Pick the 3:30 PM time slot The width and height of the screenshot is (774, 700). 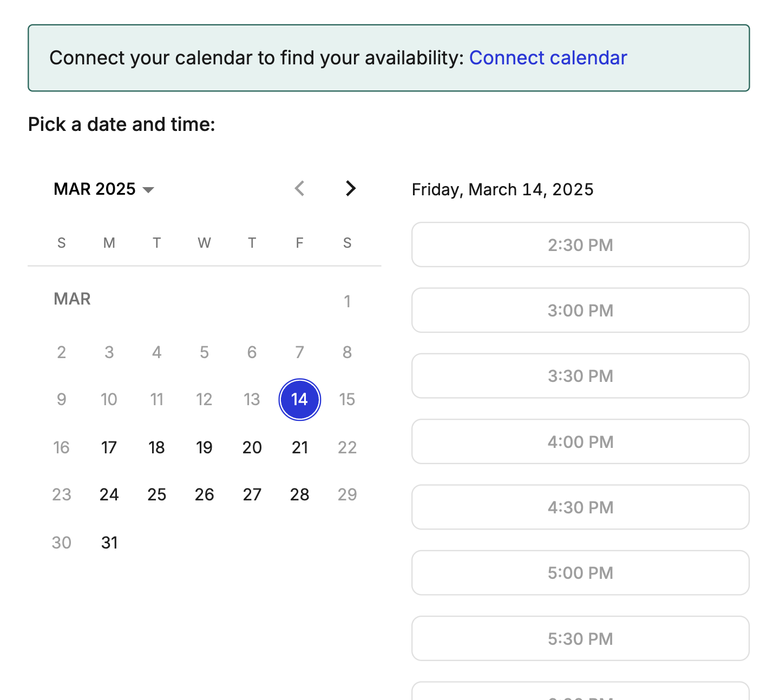click(x=580, y=376)
